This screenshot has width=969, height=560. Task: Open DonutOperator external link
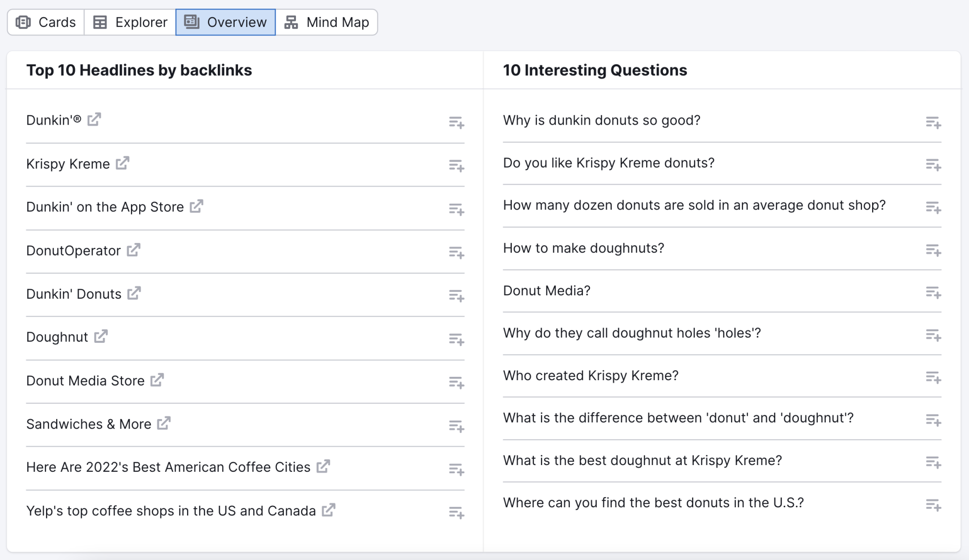pos(133,249)
